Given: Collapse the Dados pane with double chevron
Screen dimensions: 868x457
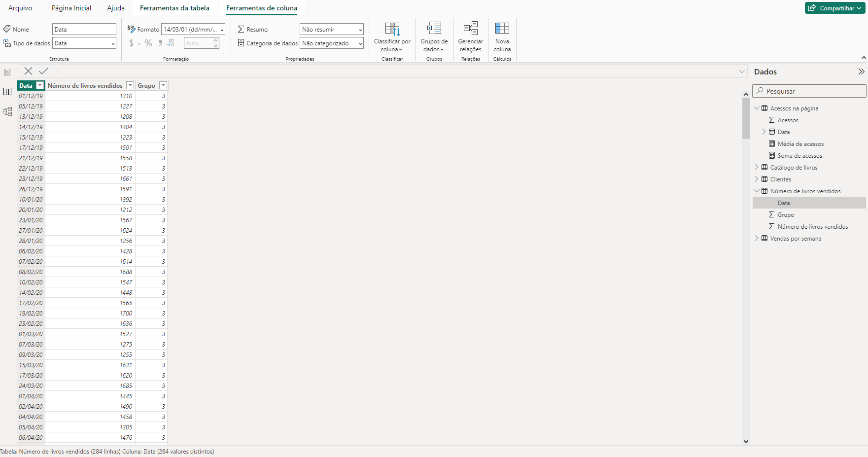Looking at the screenshot, I should click(861, 71).
